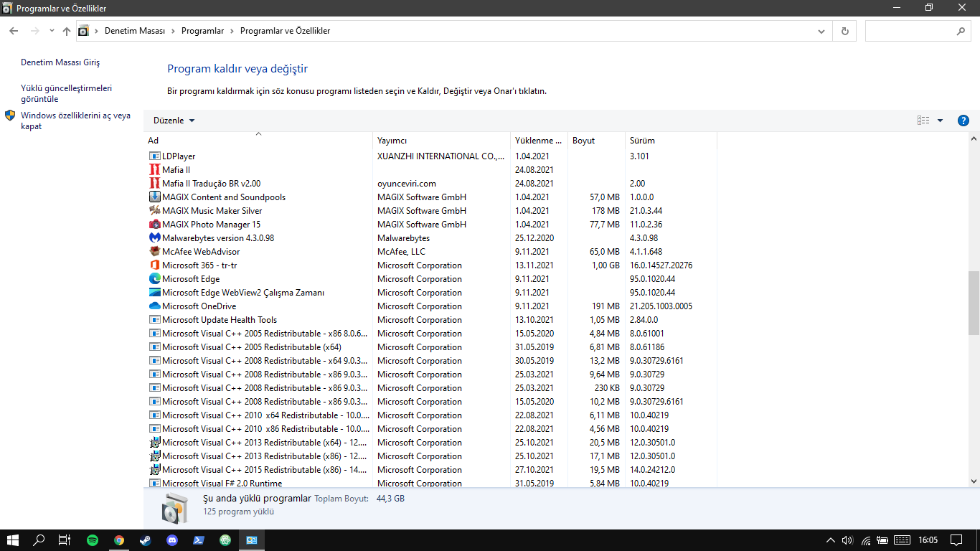Select the McAfee WebAdvisor icon

pos(154,251)
